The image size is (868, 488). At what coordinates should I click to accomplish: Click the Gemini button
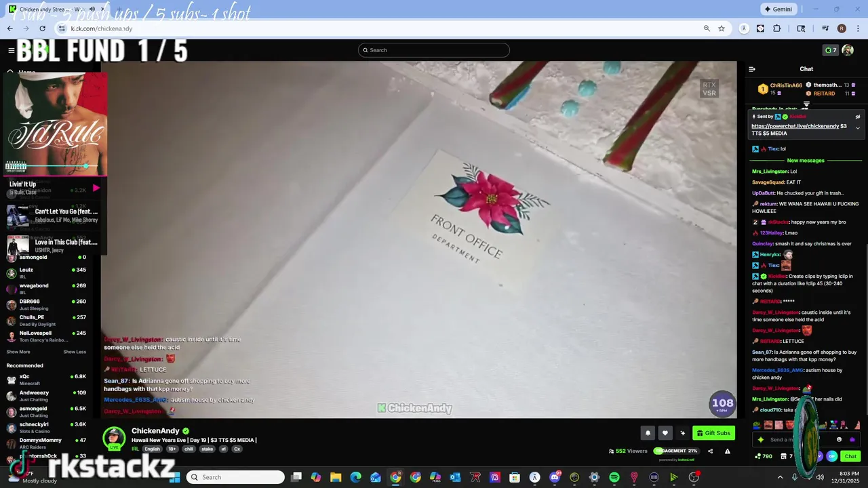click(778, 9)
